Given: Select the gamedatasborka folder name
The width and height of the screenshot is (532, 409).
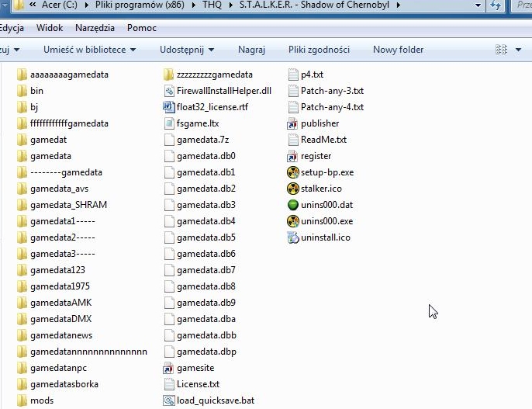Looking at the screenshot, I should tap(64, 384).
